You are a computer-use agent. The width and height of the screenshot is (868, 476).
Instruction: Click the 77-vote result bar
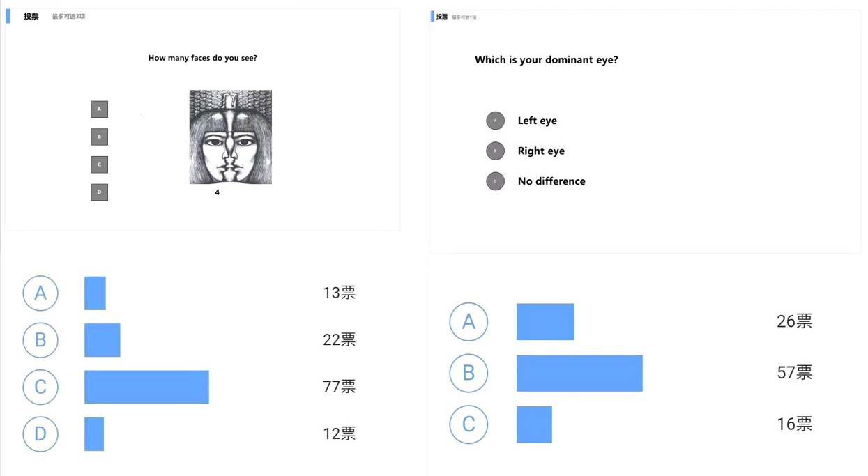click(x=146, y=387)
